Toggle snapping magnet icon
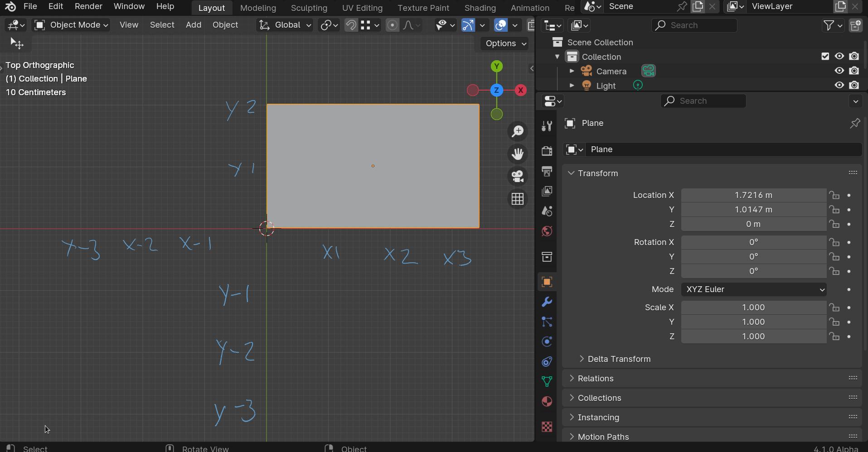The image size is (868, 452). coord(351,25)
